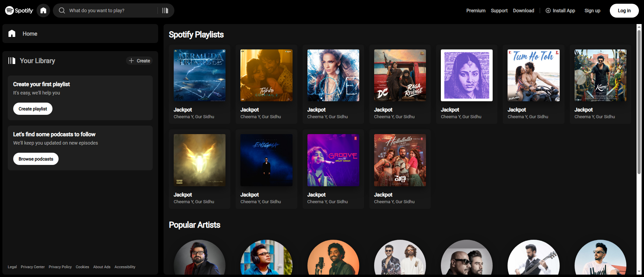Image resolution: width=644 pixels, height=277 pixels.
Task: Open the Accessibility footer link
Action: [x=125, y=267]
